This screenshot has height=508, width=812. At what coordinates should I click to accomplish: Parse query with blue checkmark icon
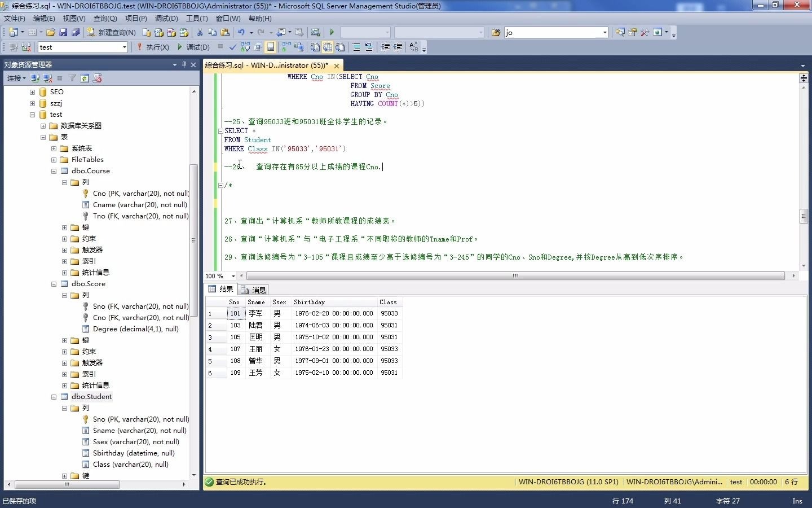click(233, 47)
